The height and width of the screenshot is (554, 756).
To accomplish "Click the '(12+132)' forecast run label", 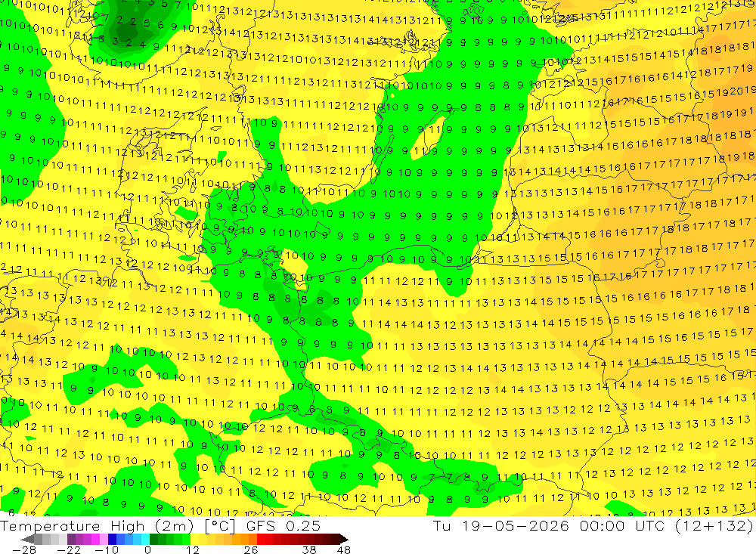I will [x=714, y=526].
